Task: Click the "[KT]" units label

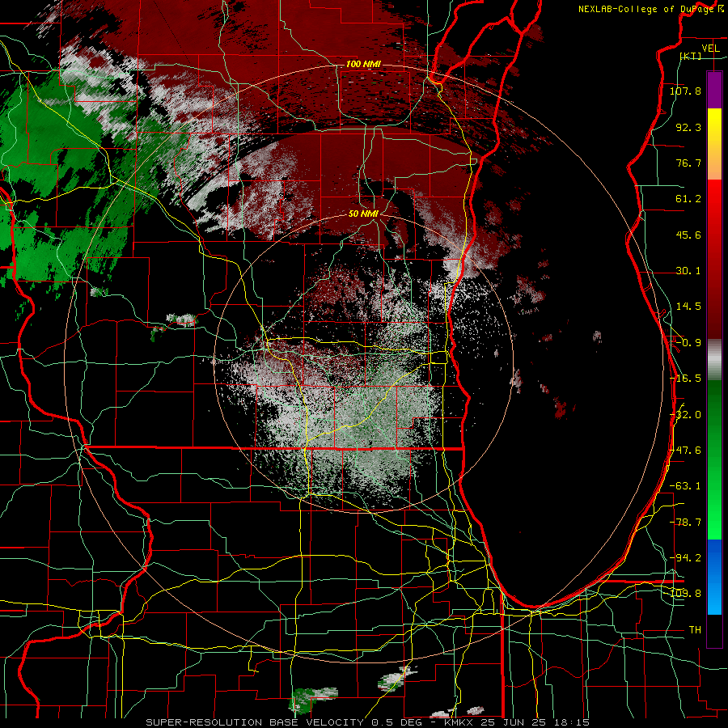Action: (690, 56)
